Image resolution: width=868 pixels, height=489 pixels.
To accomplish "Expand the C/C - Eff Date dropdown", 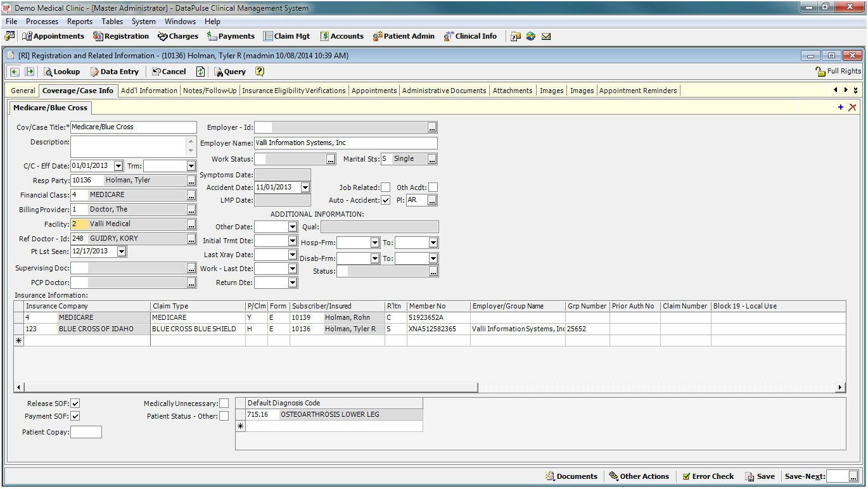I will (x=118, y=166).
